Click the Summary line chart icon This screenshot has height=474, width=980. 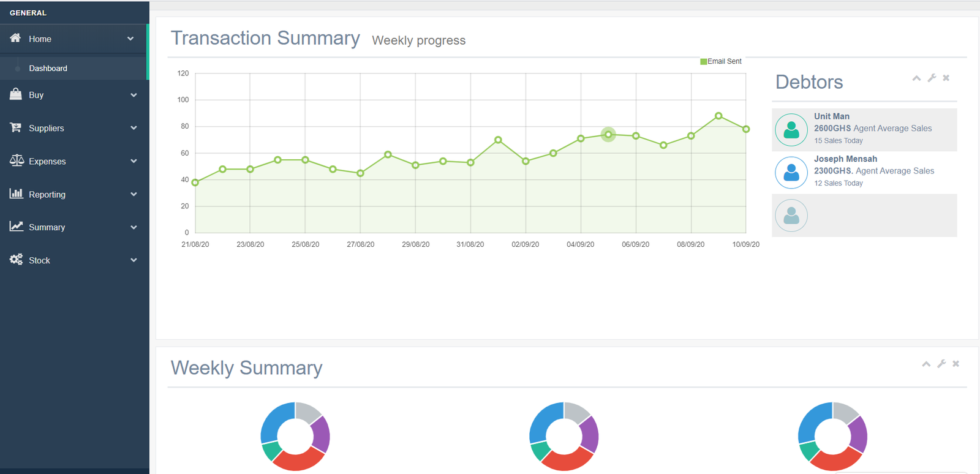16,227
